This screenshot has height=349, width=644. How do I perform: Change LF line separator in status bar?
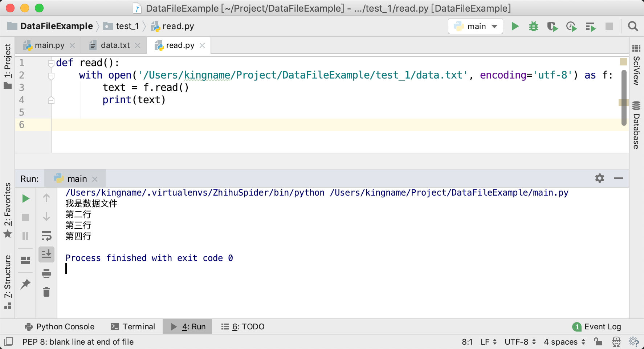488,342
